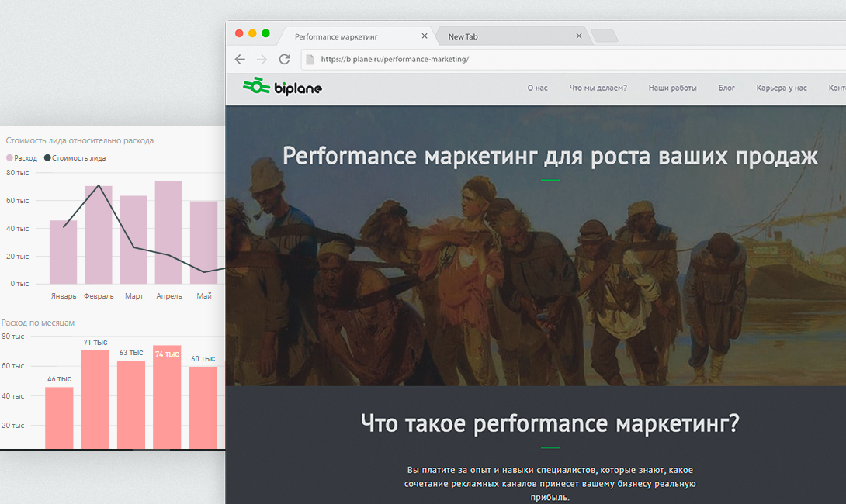Viewport: 846px width, 504px height.
Task: Reload the page with refresh icon
Action: [284, 59]
